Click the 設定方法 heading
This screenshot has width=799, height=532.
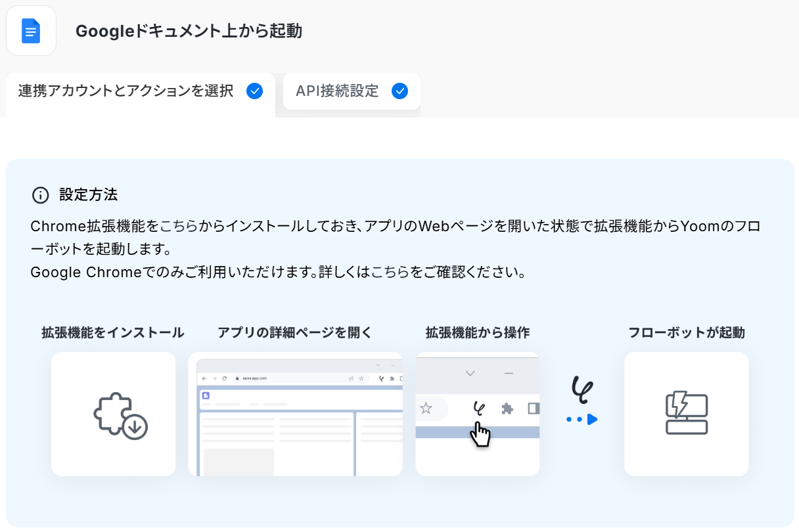click(x=89, y=195)
